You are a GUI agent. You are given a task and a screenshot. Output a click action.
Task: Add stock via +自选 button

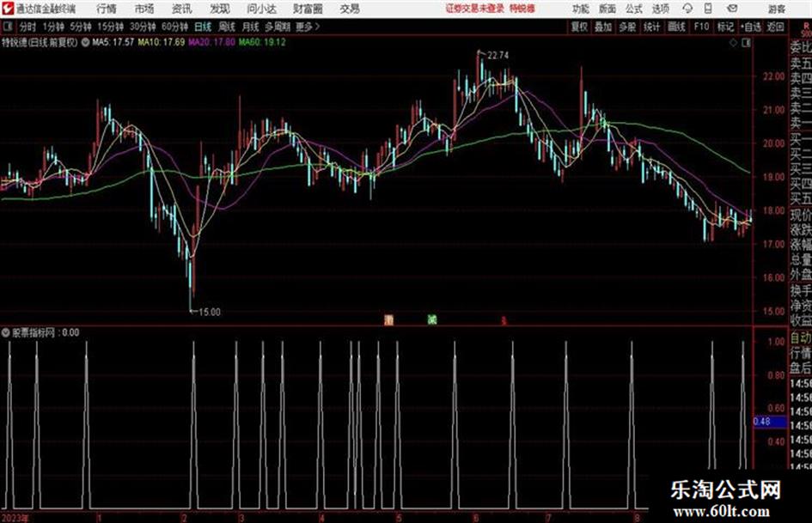(751, 27)
